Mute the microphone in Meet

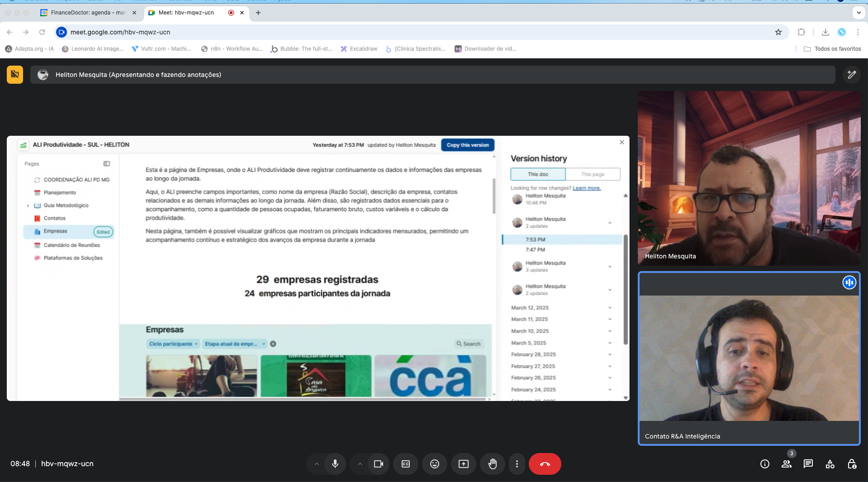(335, 464)
